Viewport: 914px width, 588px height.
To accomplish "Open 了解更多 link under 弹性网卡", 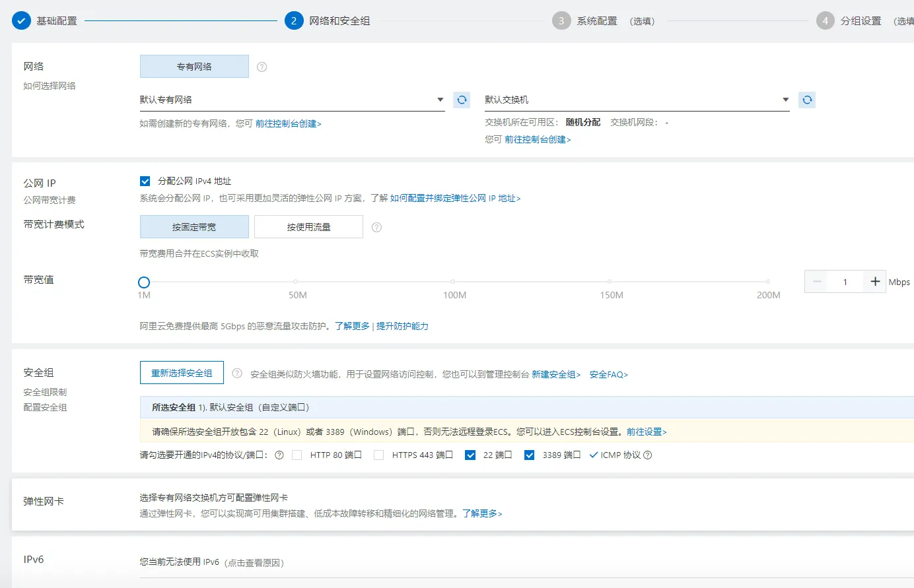I will pos(482,513).
